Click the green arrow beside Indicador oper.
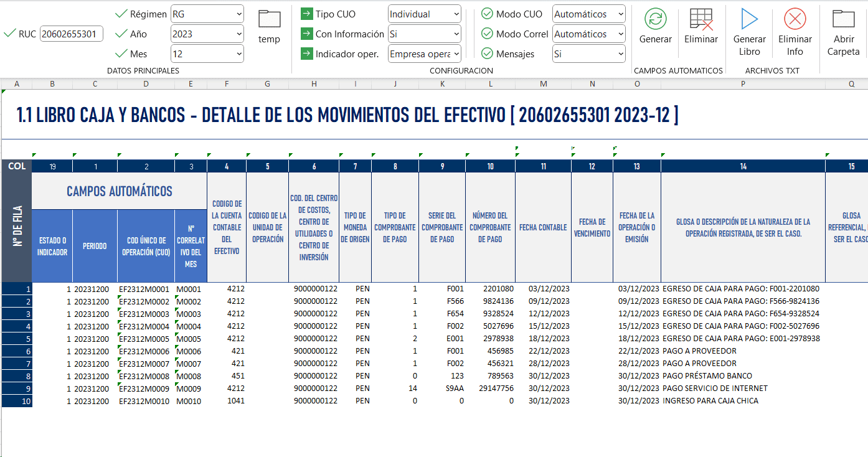Image resolution: width=868 pixels, height=457 pixels. point(306,54)
